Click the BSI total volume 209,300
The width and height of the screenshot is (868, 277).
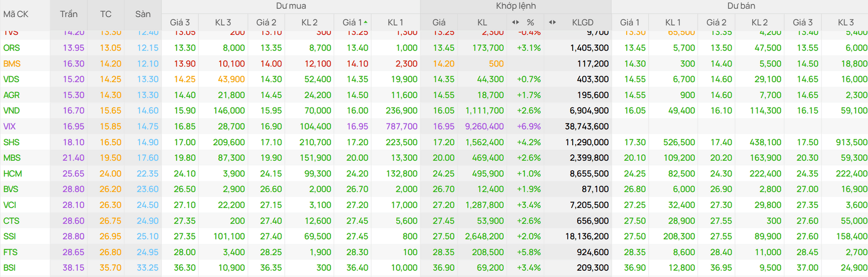[x=593, y=268]
